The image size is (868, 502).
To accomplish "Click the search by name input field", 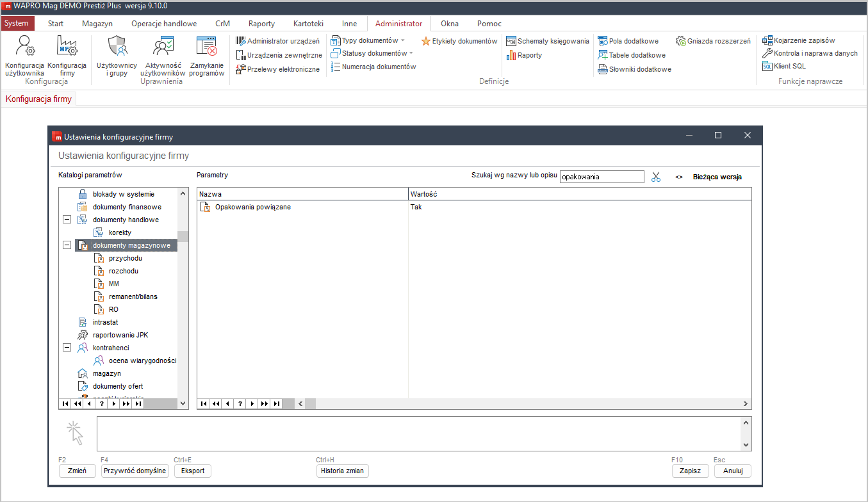I will pyautogui.click(x=602, y=177).
